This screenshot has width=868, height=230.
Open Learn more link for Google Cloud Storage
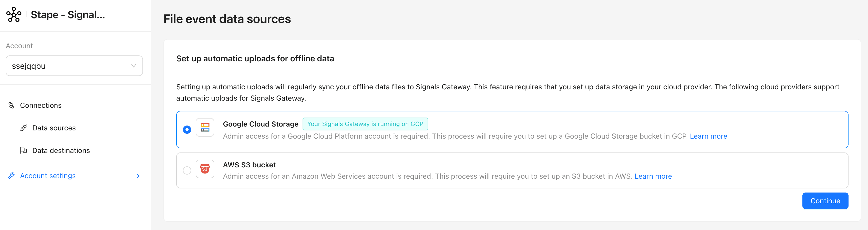[x=708, y=137]
